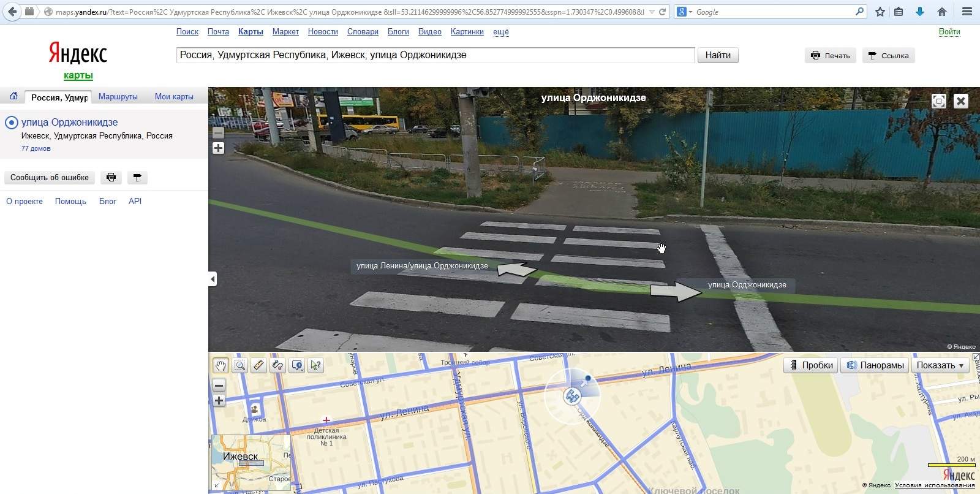Click the Войти login link
This screenshot has height=494, width=980.
(x=949, y=32)
